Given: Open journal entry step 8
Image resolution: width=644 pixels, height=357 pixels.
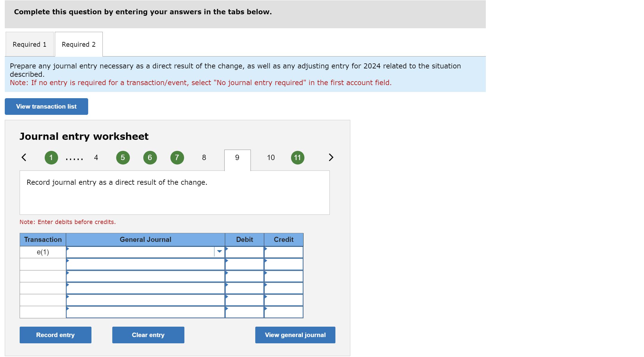Looking at the screenshot, I should click(204, 157).
